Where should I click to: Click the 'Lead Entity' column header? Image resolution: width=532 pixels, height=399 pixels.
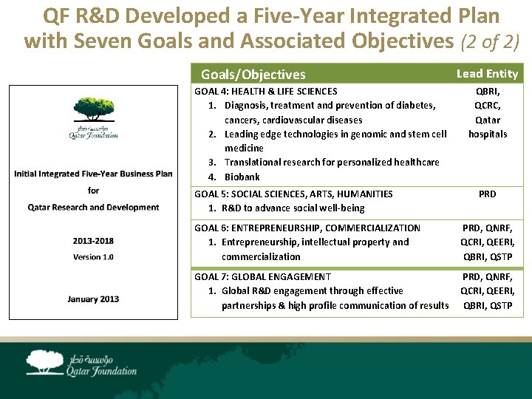click(487, 74)
